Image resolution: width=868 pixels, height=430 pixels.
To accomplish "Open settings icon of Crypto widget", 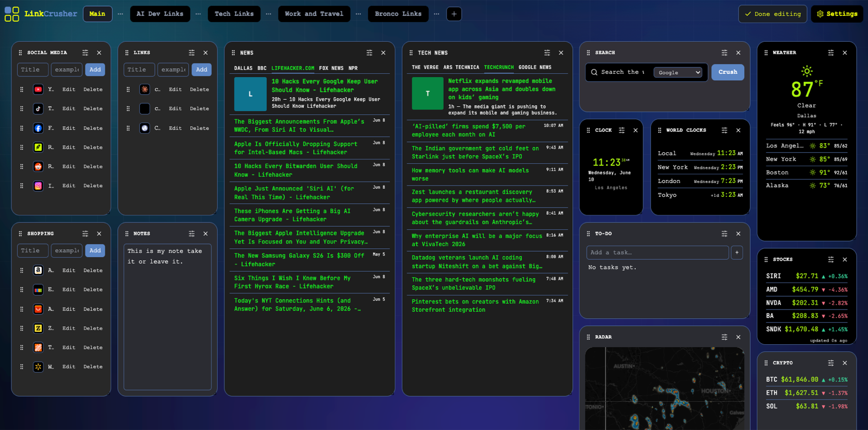I will (x=831, y=363).
